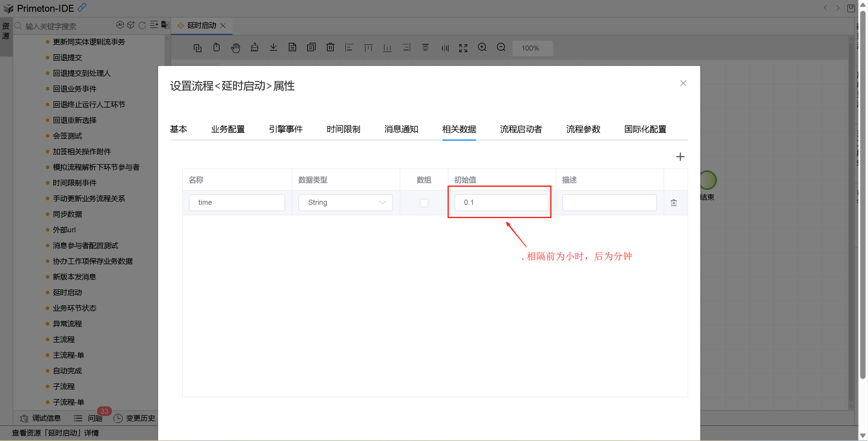Viewport: 868px width, 441px height.
Task: Click the zoom in magnifier toolbar icon
Action: [x=482, y=48]
